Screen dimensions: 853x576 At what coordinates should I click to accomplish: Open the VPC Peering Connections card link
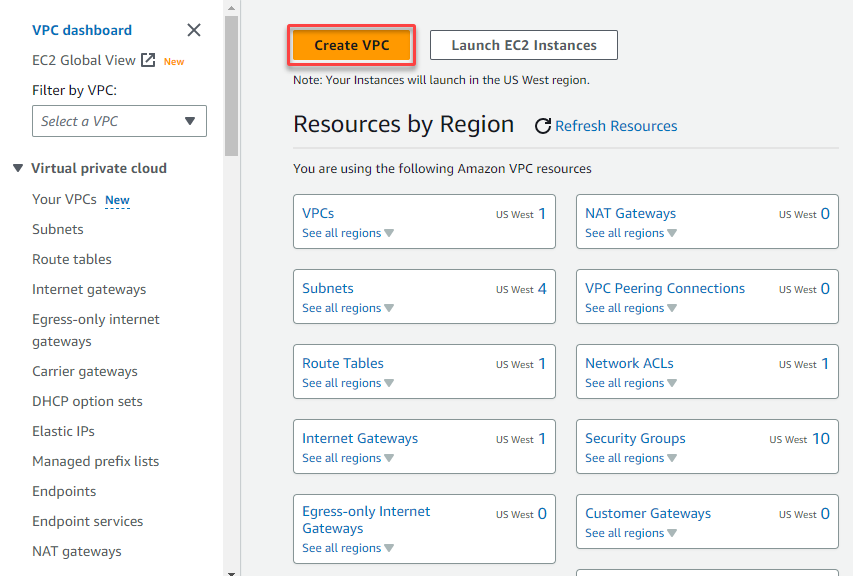[665, 288]
